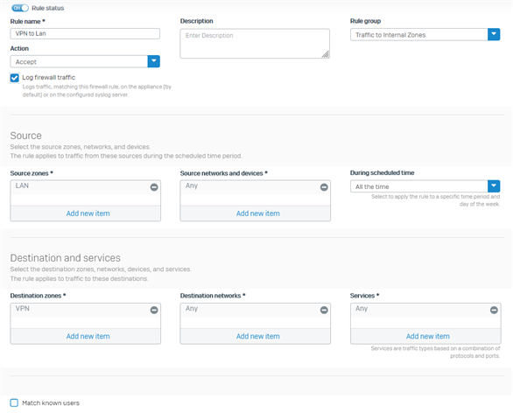513x420 pixels.
Task: Uncheck Log firewall traffic checkbox
Action: tap(14, 78)
